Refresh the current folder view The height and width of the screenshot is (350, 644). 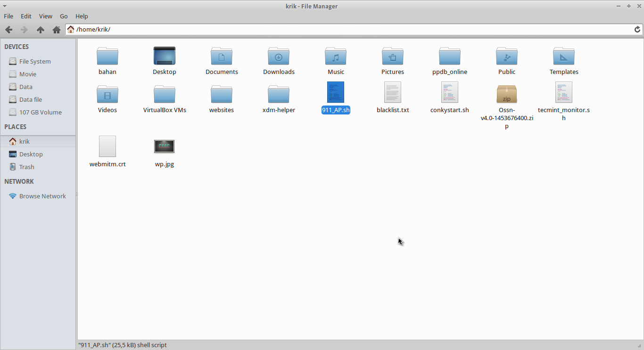pyautogui.click(x=637, y=29)
